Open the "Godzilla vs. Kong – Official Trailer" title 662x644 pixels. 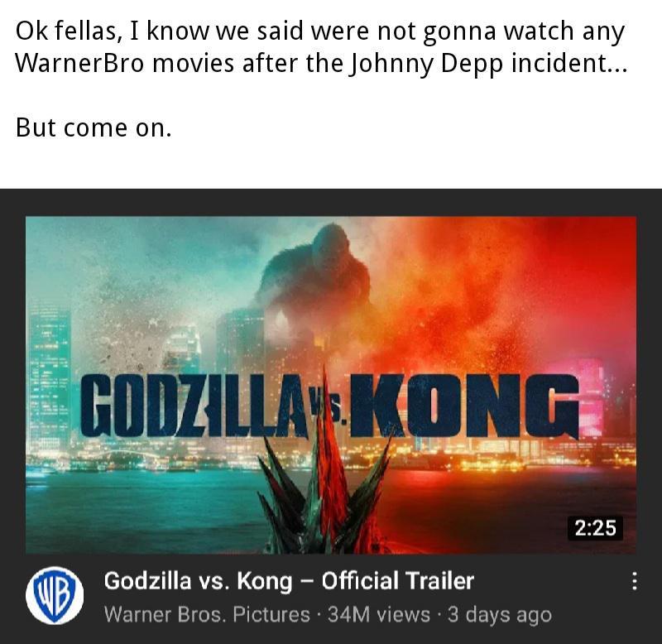point(289,580)
